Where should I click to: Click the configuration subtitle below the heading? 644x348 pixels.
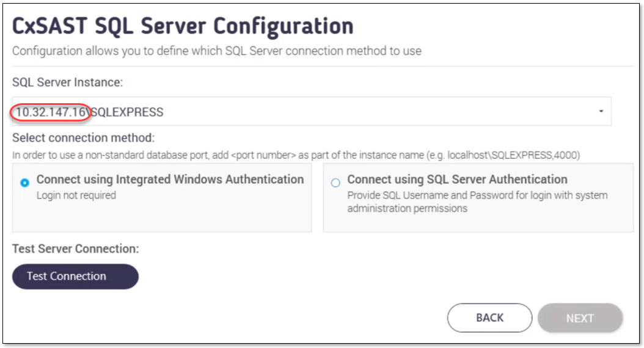click(x=216, y=51)
